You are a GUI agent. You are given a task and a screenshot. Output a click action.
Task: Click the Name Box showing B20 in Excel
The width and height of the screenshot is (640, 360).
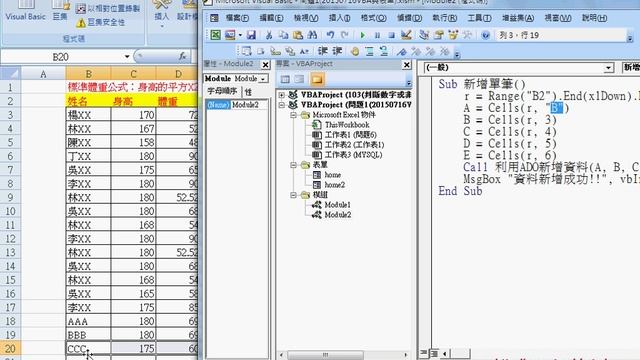point(61,57)
